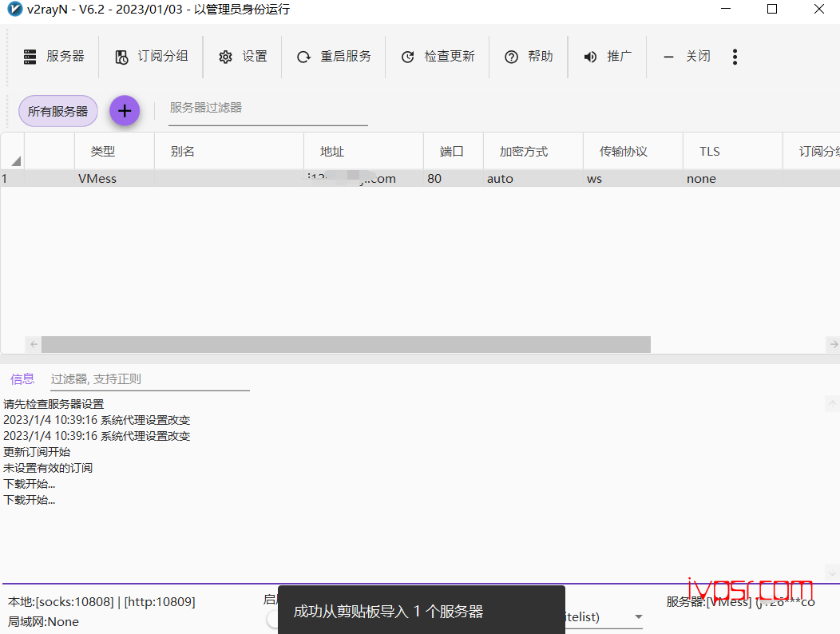Screen dimensions: 840x634
Task: Click 重启服务 to restart the service
Action: click(x=334, y=56)
